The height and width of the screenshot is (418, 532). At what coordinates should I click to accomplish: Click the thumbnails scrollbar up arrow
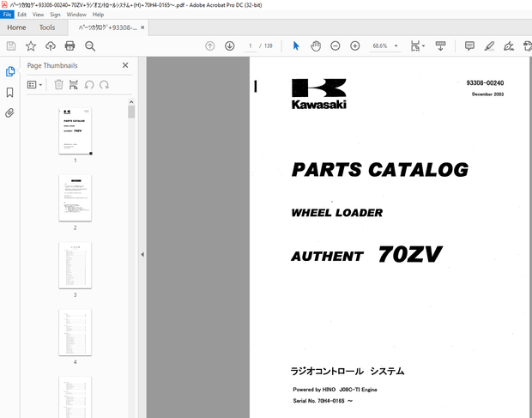point(131,102)
